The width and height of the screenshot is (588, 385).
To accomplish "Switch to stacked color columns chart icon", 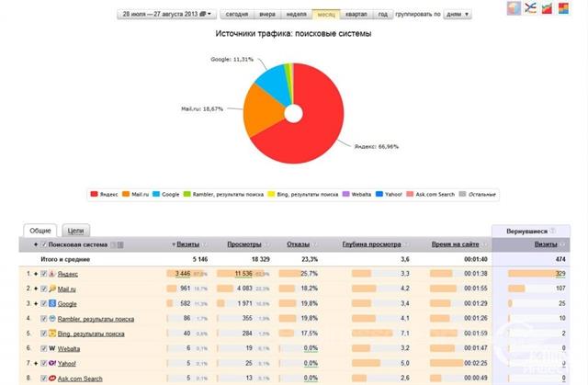I will click(x=563, y=8).
